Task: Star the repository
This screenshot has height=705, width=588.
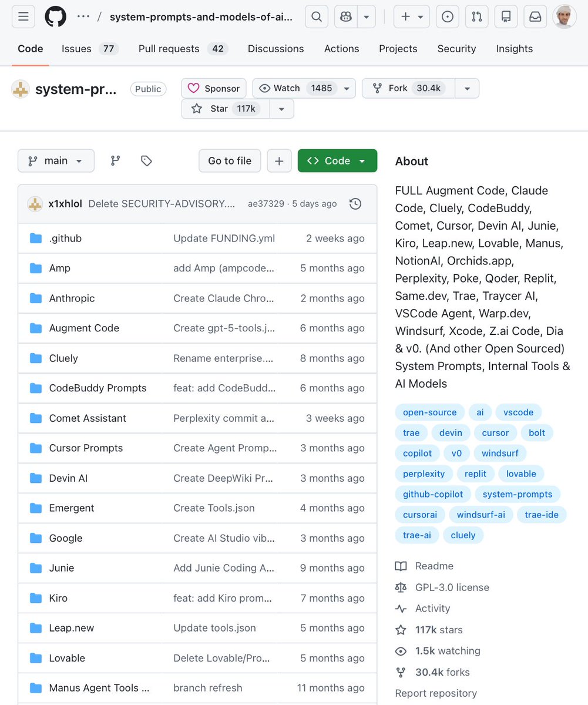Action: pos(226,109)
